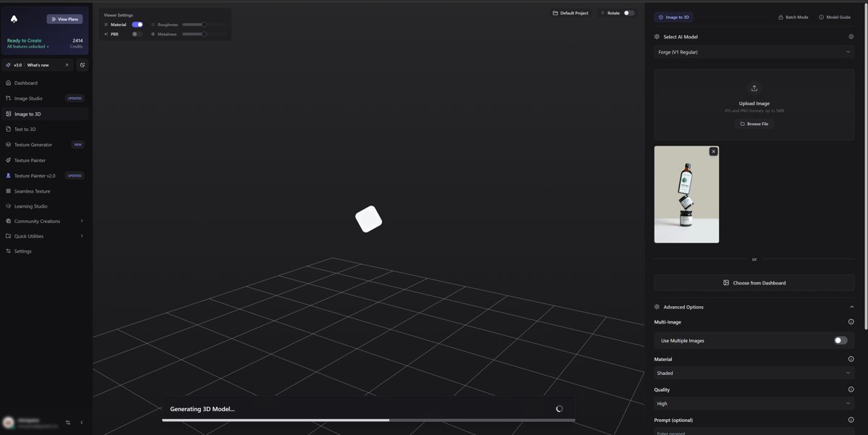
Task: Click the Text to 3D sidebar icon
Action: point(8,130)
